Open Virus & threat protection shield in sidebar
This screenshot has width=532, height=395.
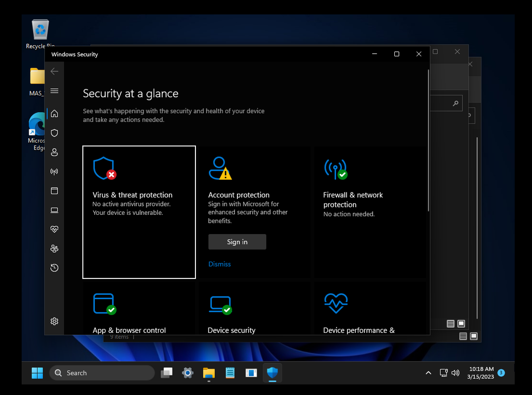pyautogui.click(x=54, y=133)
